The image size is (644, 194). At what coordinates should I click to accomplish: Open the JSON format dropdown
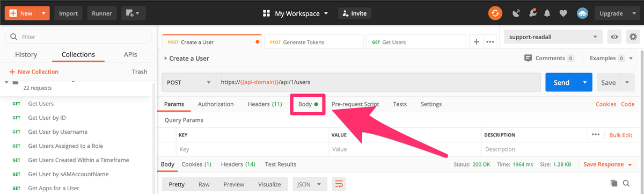click(x=310, y=184)
